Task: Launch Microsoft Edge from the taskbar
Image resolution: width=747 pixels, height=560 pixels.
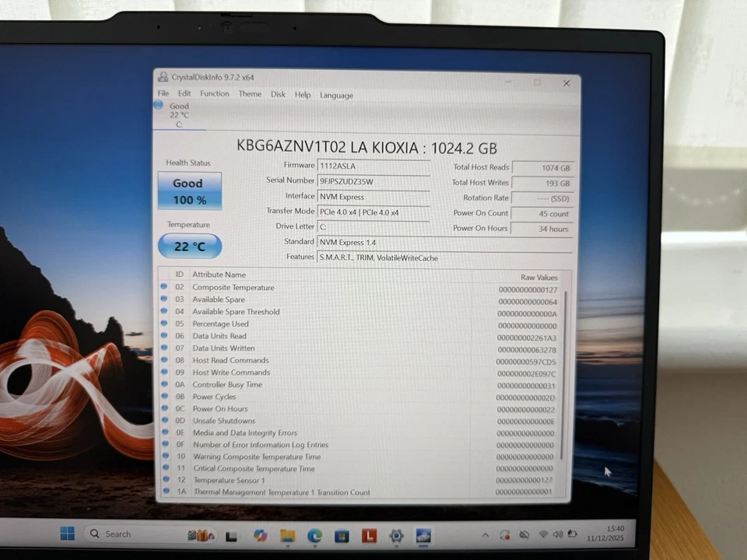Action: (314, 536)
